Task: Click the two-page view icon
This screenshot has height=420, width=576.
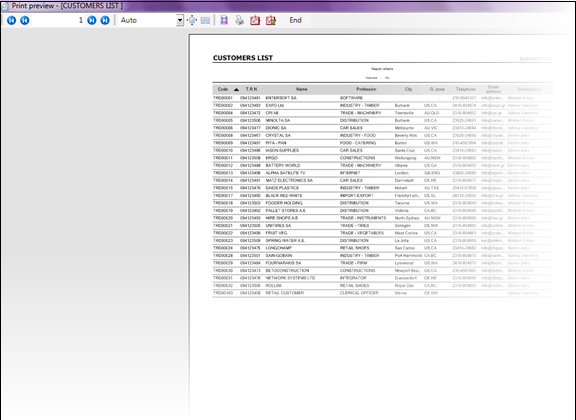Action: 205,21
